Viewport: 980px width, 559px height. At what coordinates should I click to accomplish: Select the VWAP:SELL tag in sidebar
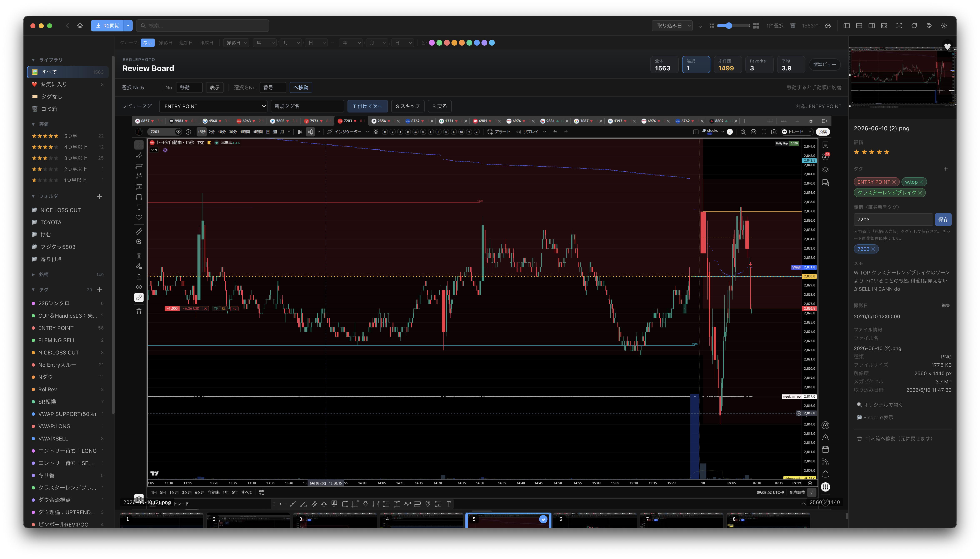pos(68,439)
